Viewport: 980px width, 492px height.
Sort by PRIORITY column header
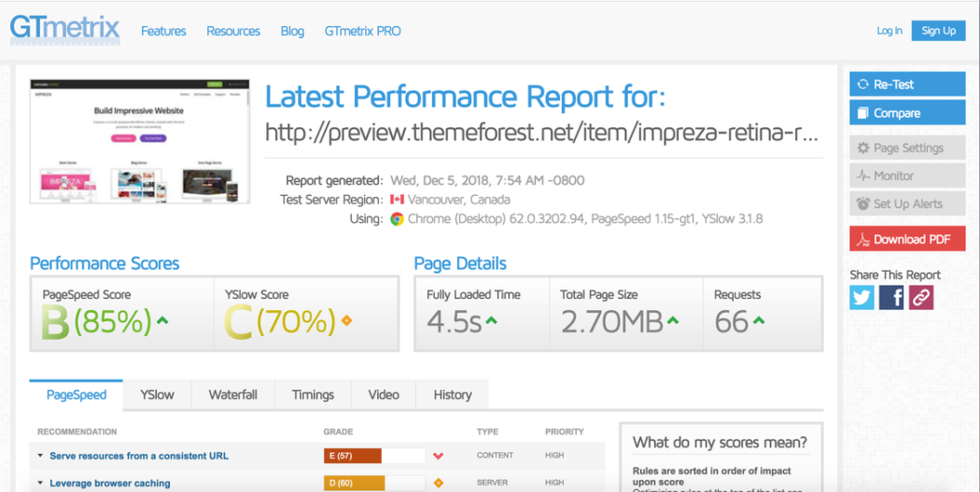(x=565, y=432)
